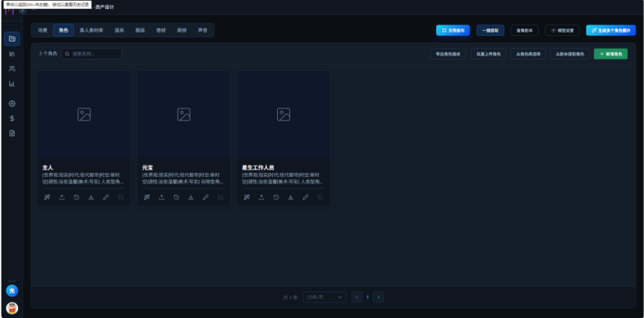Click the 一键提取 button
This screenshot has height=318, width=644.
tap(491, 30)
